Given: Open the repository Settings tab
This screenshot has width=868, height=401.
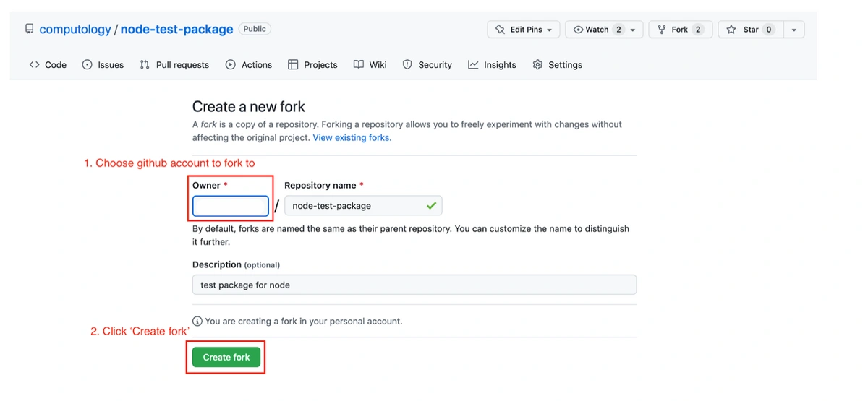Looking at the screenshot, I should tap(557, 65).
